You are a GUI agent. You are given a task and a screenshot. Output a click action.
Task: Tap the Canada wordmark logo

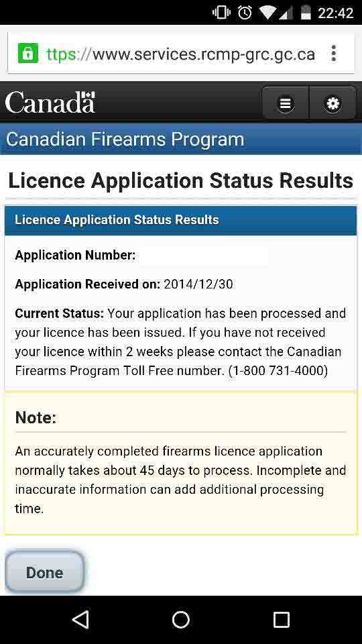coord(50,102)
